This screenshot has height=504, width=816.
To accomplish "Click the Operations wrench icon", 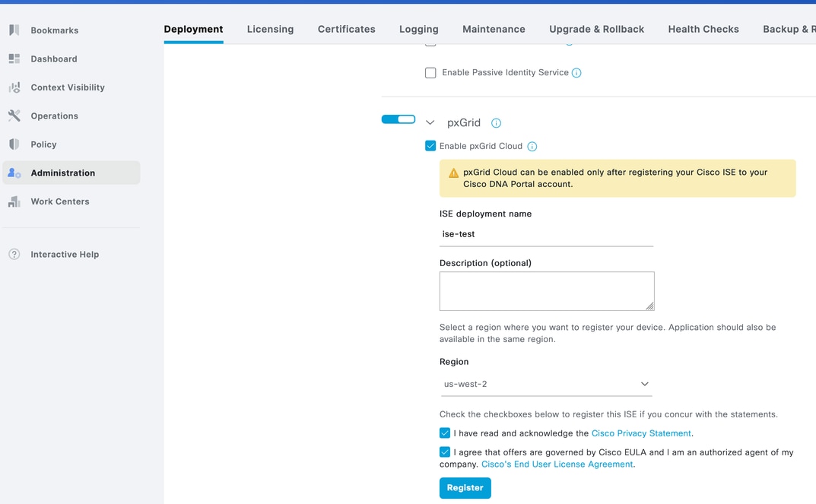I will (x=14, y=116).
